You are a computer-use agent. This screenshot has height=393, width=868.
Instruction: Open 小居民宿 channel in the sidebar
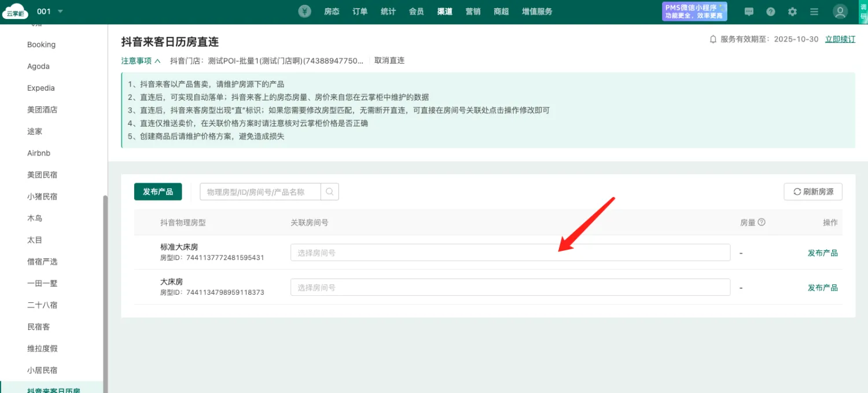[x=42, y=370]
